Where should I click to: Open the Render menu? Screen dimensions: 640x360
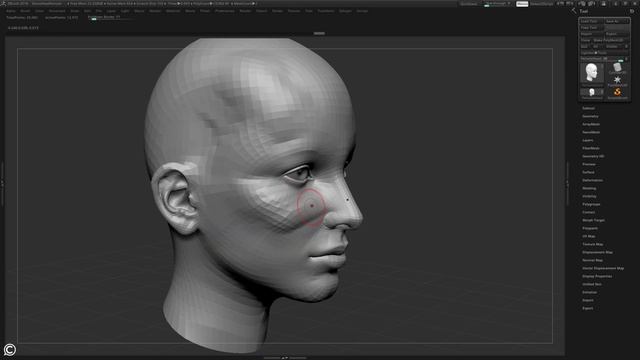pos(245,11)
